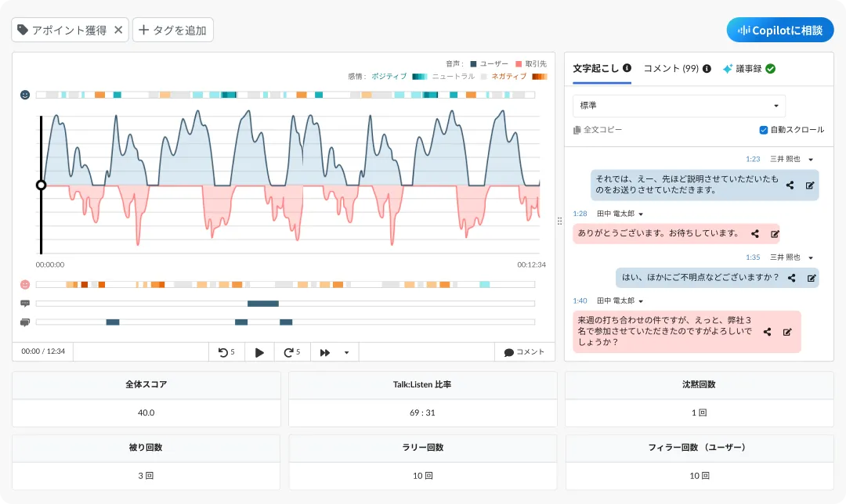Open the playback speed dropdown arrow
Image resolution: width=846 pixels, height=504 pixels.
point(346,352)
